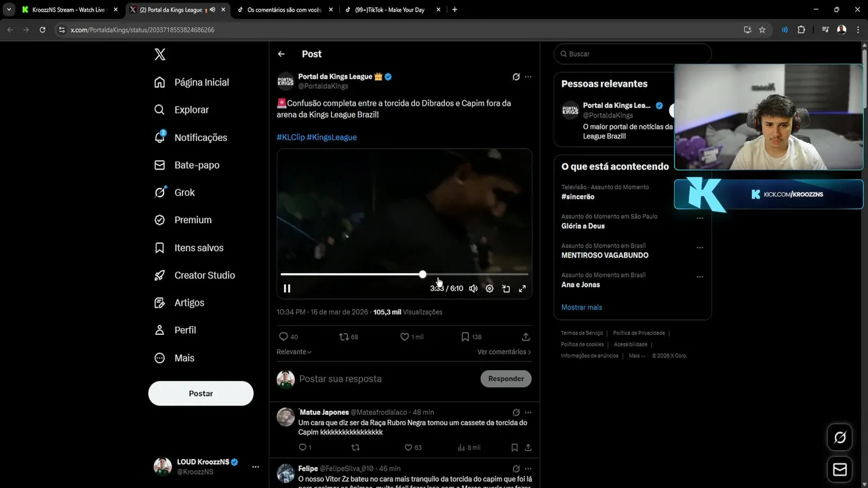This screenshot has height=488, width=868.
Task: Open a new browser tab
Action: pyautogui.click(x=454, y=9)
